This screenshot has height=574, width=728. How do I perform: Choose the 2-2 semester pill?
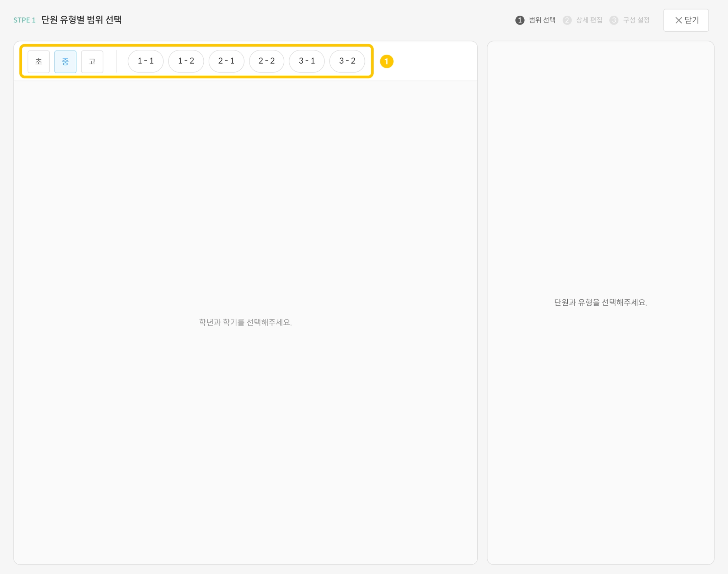coord(267,61)
